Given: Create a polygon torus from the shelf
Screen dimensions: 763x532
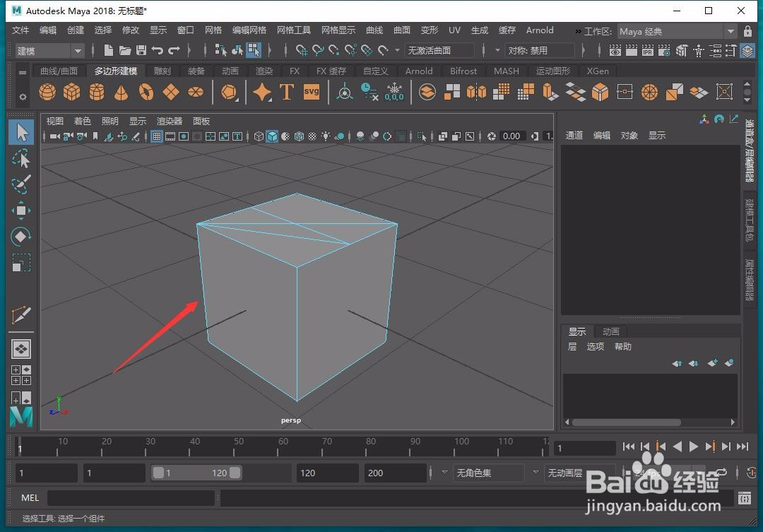Looking at the screenshot, I should pyautogui.click(x=146, y=92).
